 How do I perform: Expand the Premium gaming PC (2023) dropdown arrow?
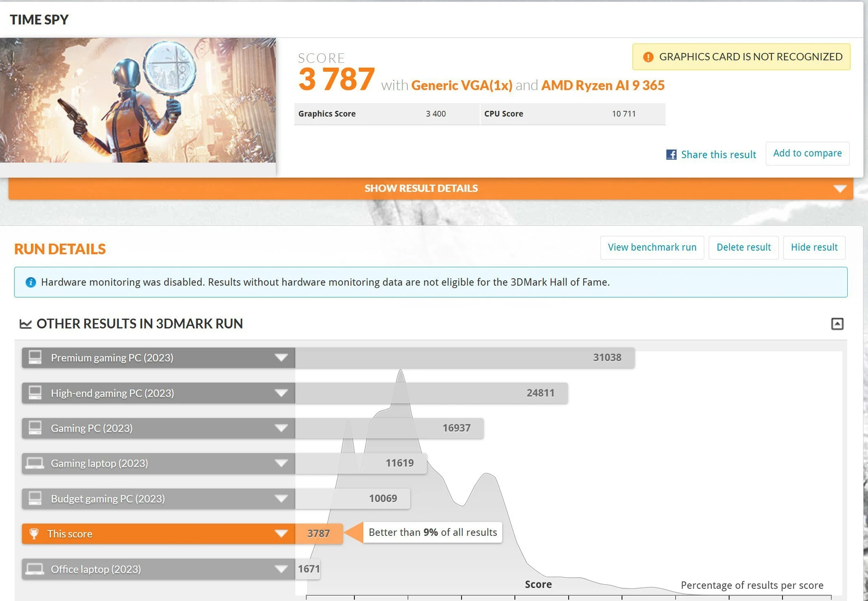tap(281, 358)
